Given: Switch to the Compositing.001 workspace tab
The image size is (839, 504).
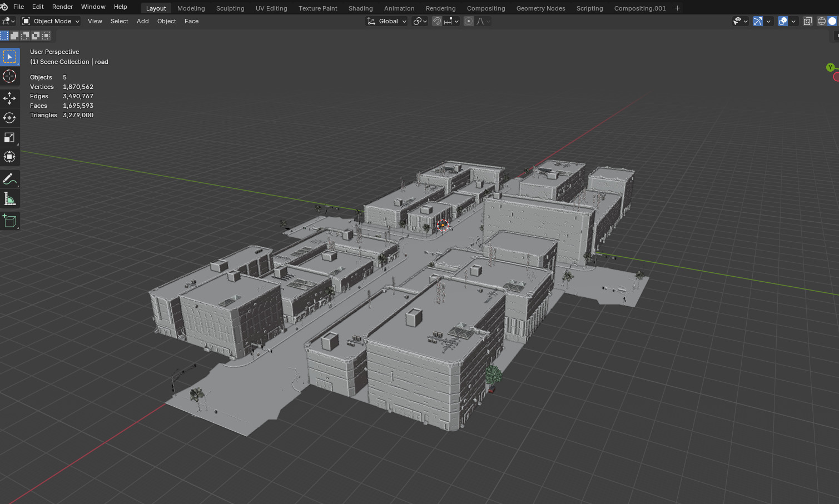Looking at the screenshot, I should (x=639, y=8).
